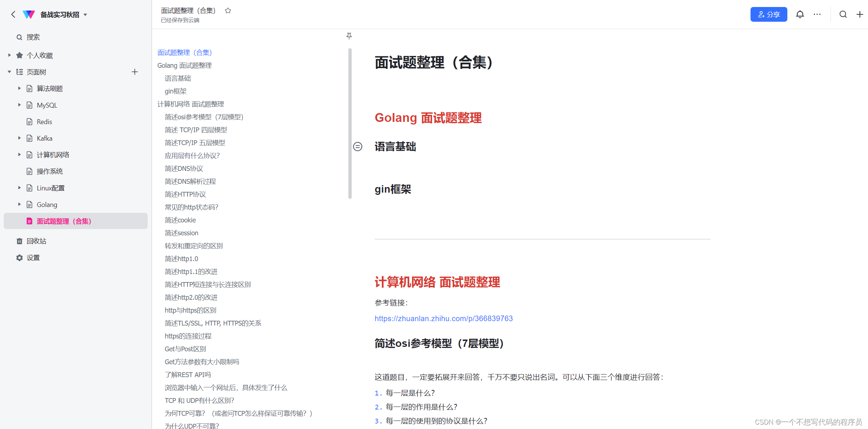The height and width of the screenshot is (429, 868).
Task: Collapse the 页面树 section
Action: 10,72
